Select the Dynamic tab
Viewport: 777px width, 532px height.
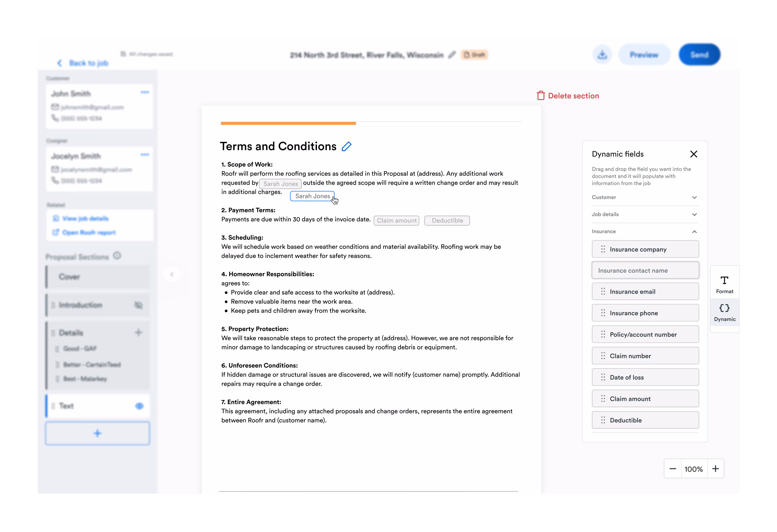[724, 312]
